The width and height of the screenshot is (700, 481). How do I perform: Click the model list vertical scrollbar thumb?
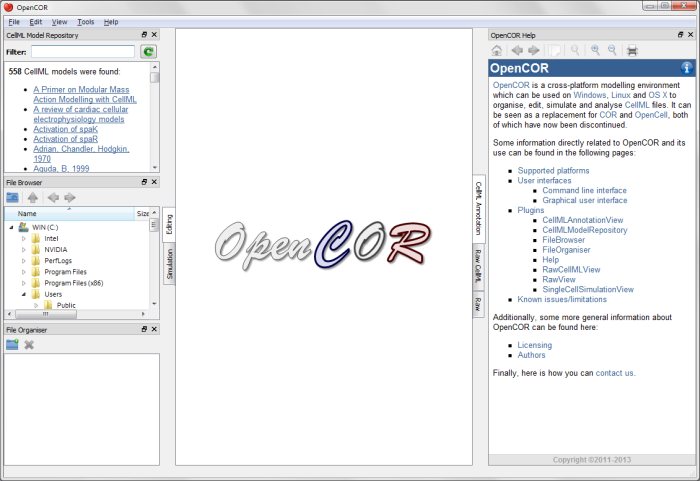point(154,78)
